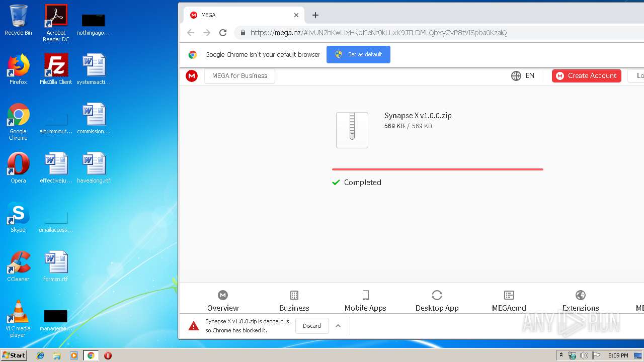Viewport: 644px width, 362px height.
Task: Select effectiveju... document on desktop
Action: 56,168
